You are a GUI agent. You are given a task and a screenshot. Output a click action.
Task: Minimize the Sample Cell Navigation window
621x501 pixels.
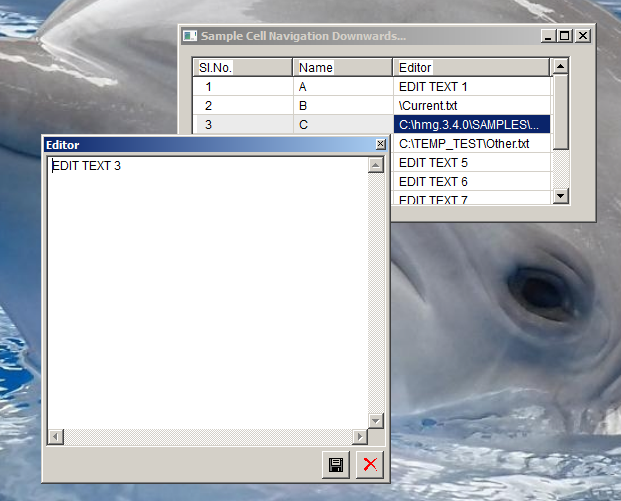tap(548, 36)
